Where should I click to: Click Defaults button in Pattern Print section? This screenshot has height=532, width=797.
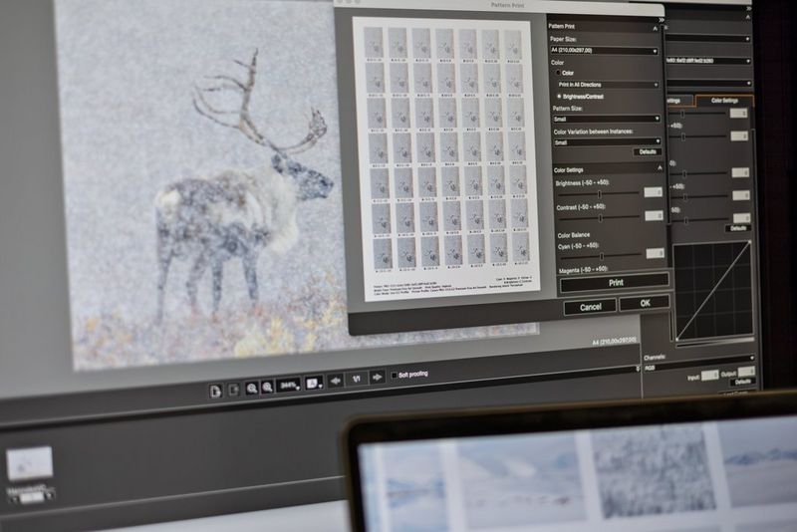coord(647,151)
